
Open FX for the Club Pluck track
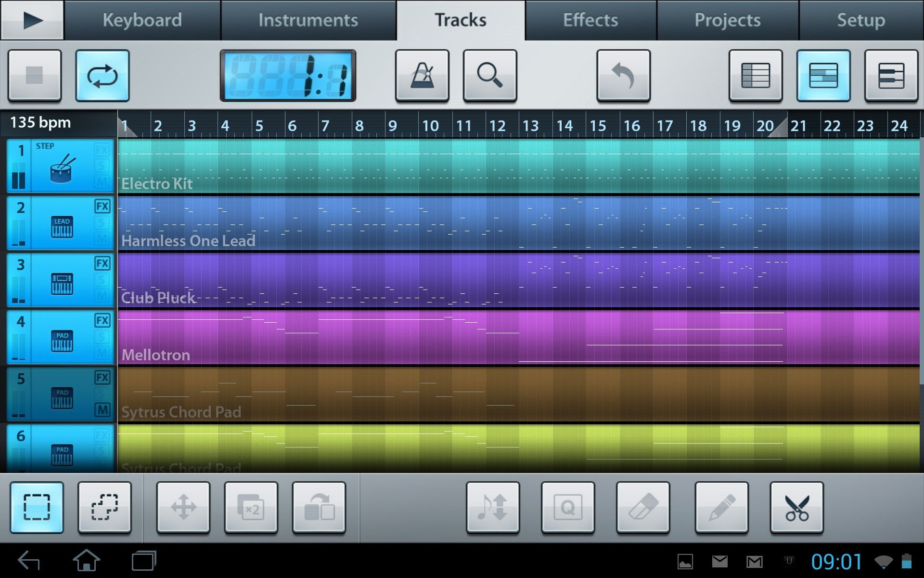102,263
